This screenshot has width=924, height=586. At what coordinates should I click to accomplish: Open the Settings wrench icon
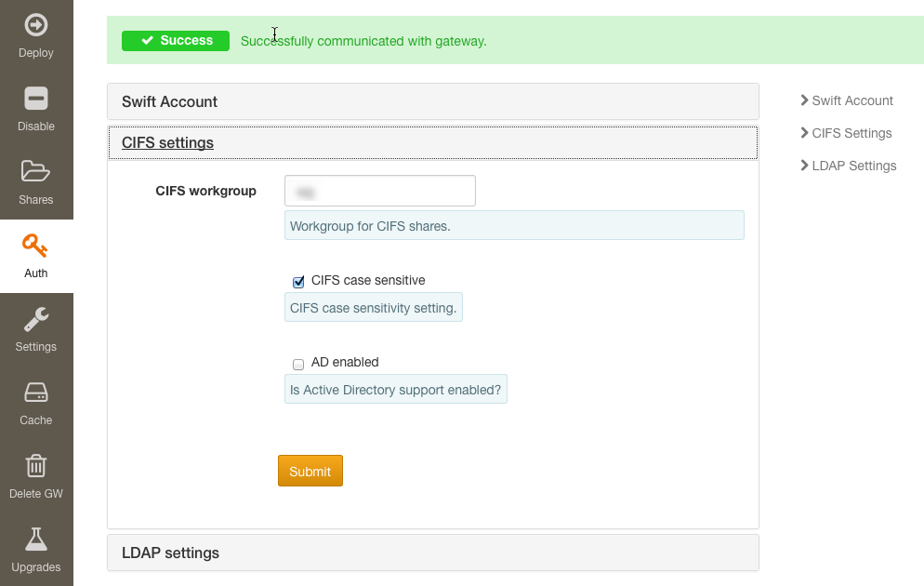pyautogui.click(x=36, y=320)
